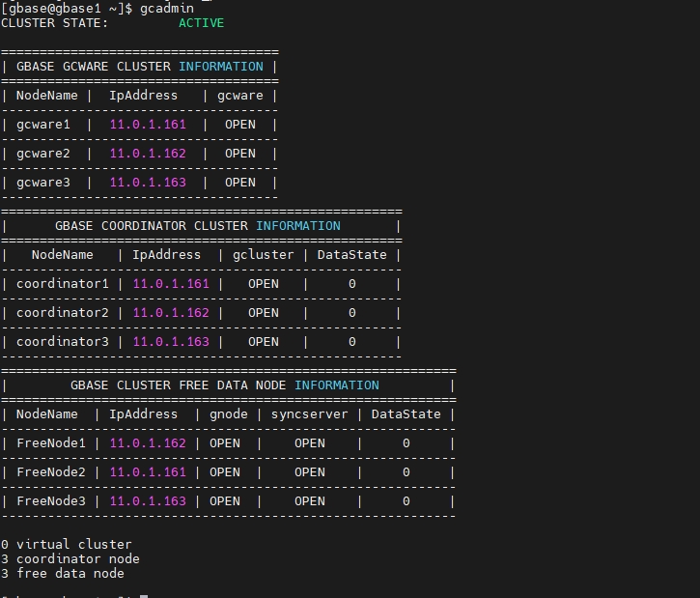Click IP 11.0.1.161 in FreeNode2 row
Viewport: 700px width, 598px height.
click(x=148, y=472)
